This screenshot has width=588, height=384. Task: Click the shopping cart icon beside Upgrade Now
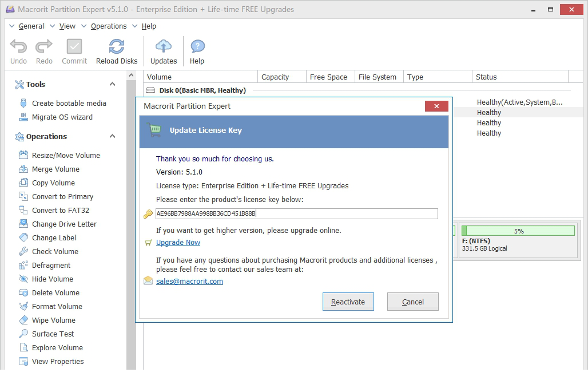[x=148, y=243]
